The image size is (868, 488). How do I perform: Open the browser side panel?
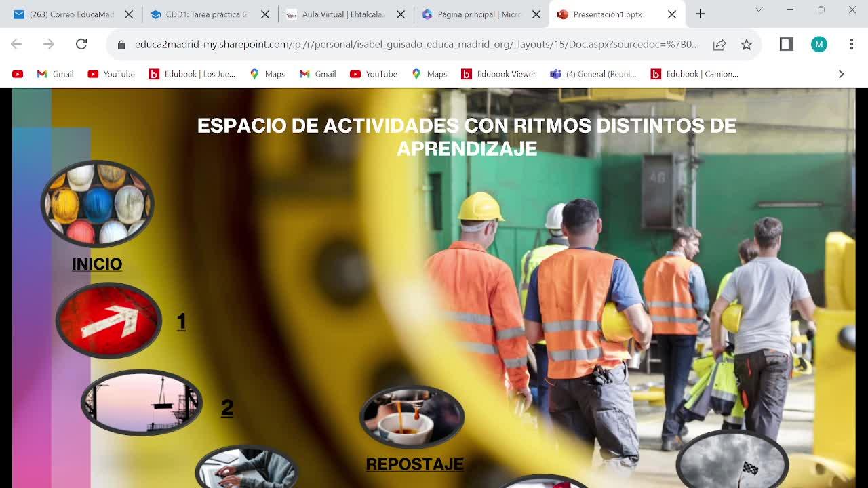[x=787, y=44]
